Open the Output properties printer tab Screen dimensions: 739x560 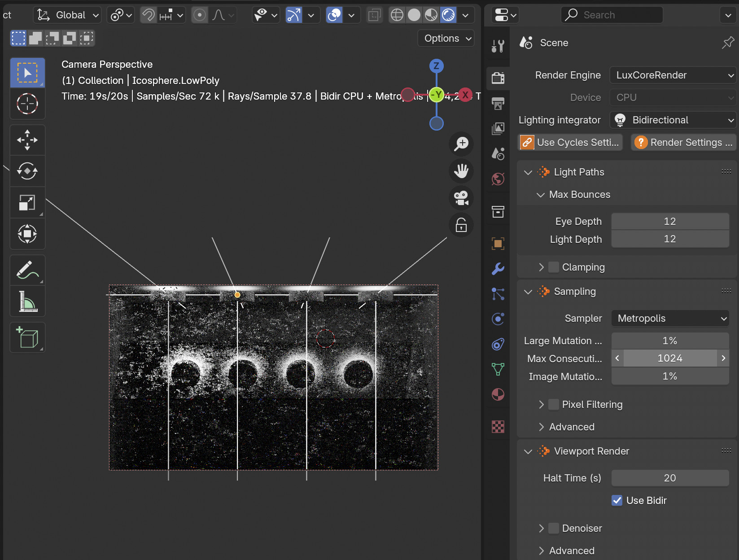498,104
